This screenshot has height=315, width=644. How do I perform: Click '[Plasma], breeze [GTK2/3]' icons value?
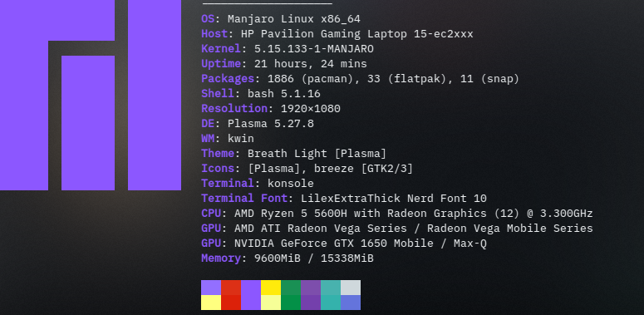click(x=331, y=169)
